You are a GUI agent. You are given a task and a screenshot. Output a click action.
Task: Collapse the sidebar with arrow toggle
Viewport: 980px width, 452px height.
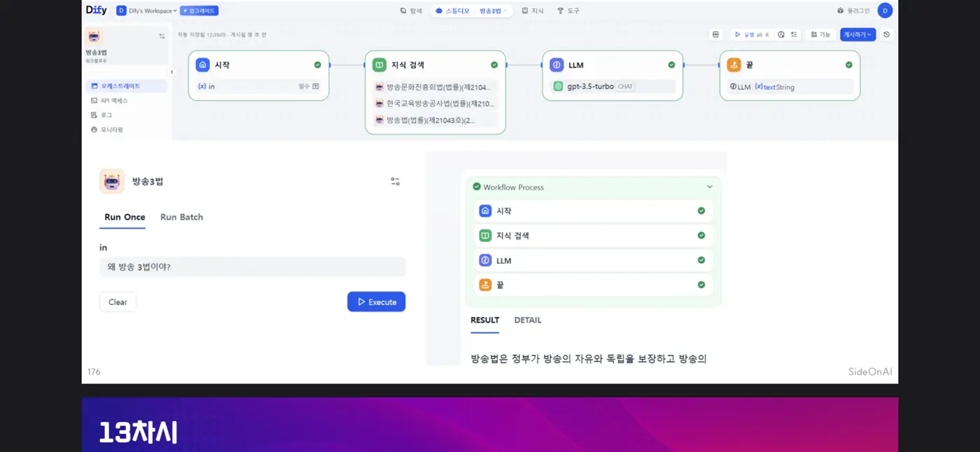(x=171, y=72)
